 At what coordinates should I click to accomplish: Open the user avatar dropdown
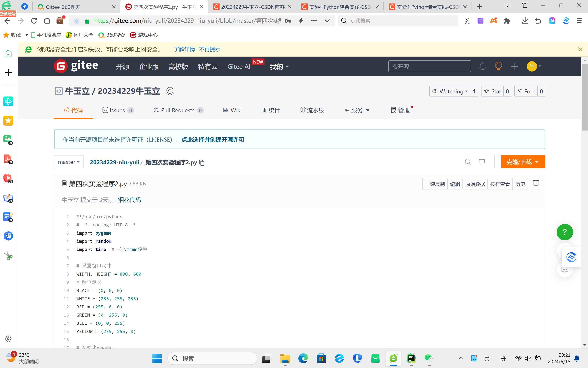(534, 66)
